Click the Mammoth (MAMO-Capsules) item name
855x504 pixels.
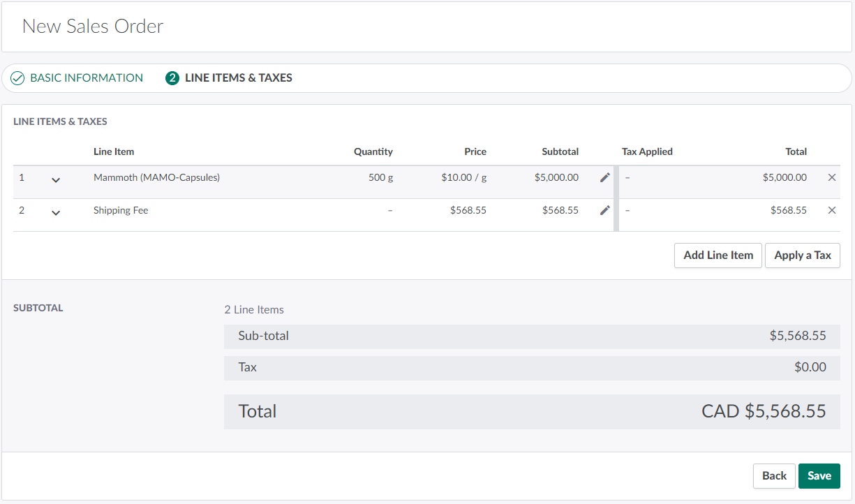(x=156, y=177)
